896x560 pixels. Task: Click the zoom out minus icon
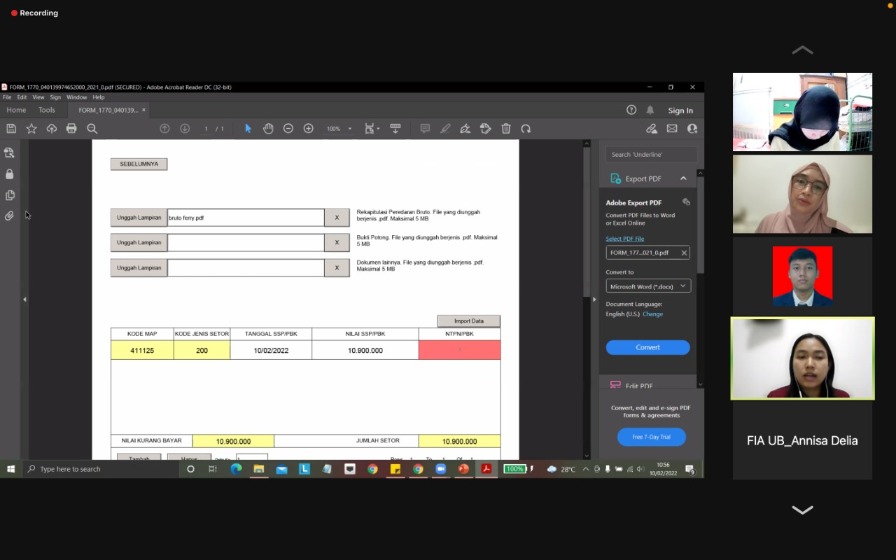point(288,128)
